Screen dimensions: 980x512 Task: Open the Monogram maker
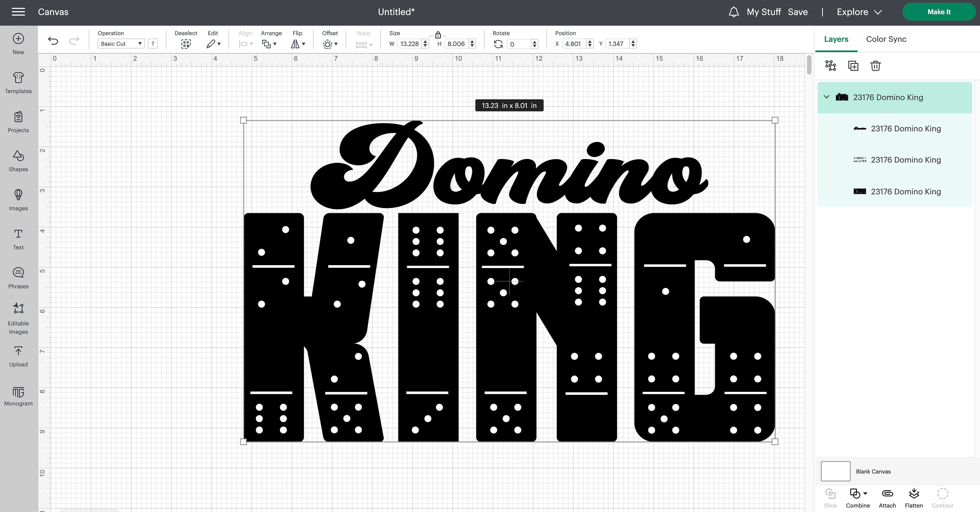[18, 396]
